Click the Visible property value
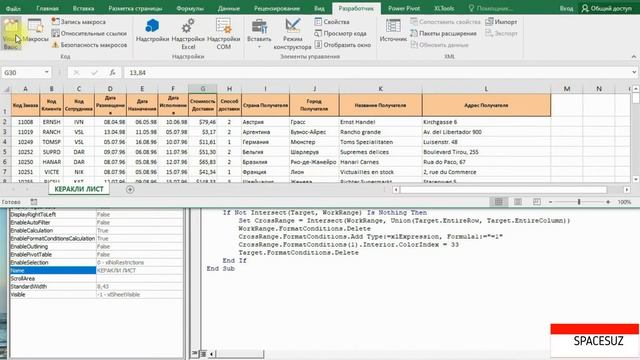Screen dimensions: 640x360 (x=140, y=294)
